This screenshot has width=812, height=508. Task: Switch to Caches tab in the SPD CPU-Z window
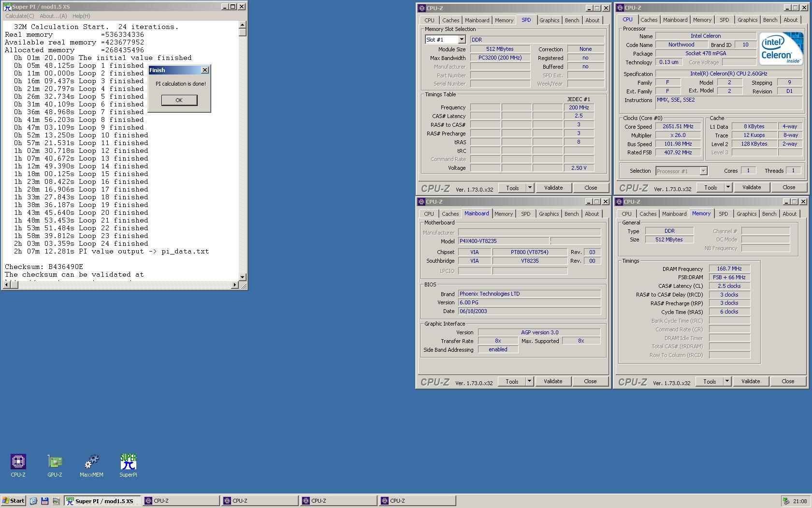click(x=450, y=20)
